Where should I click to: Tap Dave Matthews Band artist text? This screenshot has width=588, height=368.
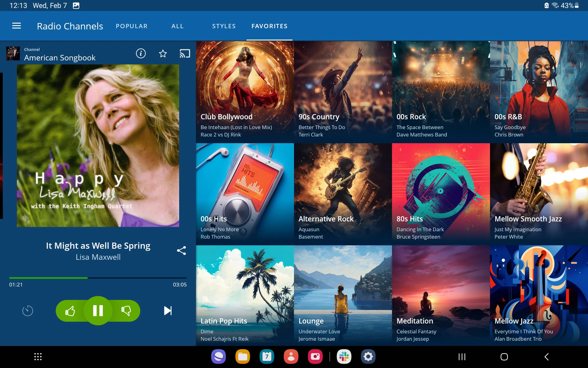[x=422, y=135]
